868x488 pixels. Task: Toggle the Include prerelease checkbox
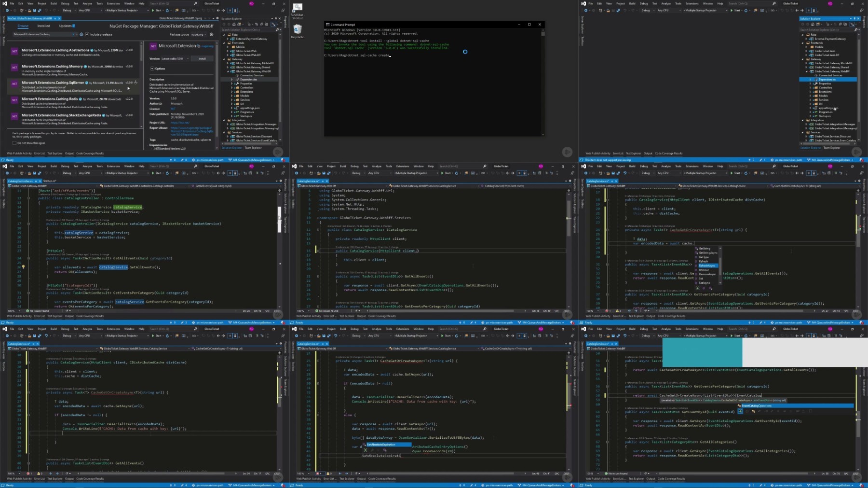[87, 34]
